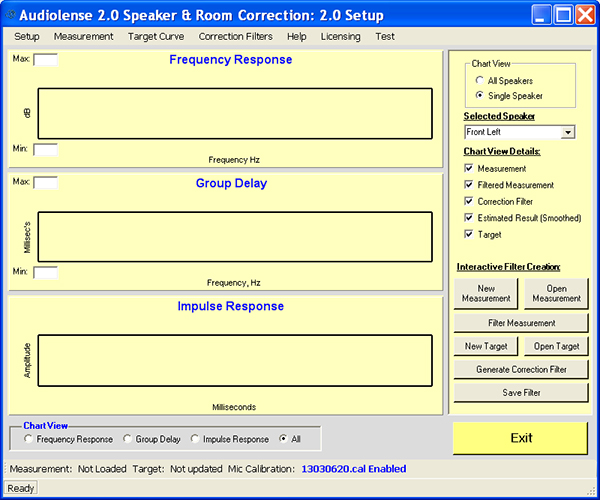Click the Ready status bar text
The width and height of the screenshot is (600, 500).
point(21,489)
